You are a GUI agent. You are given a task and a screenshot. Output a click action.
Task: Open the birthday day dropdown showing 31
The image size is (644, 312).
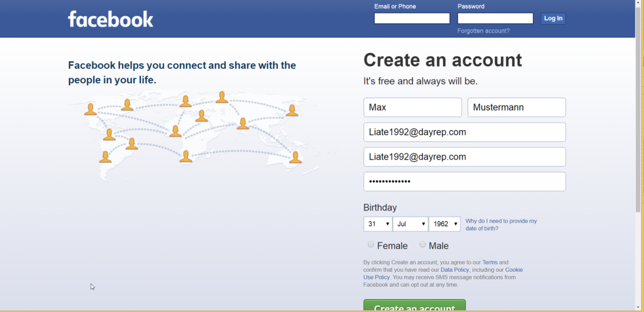click(x=378, y=224)
